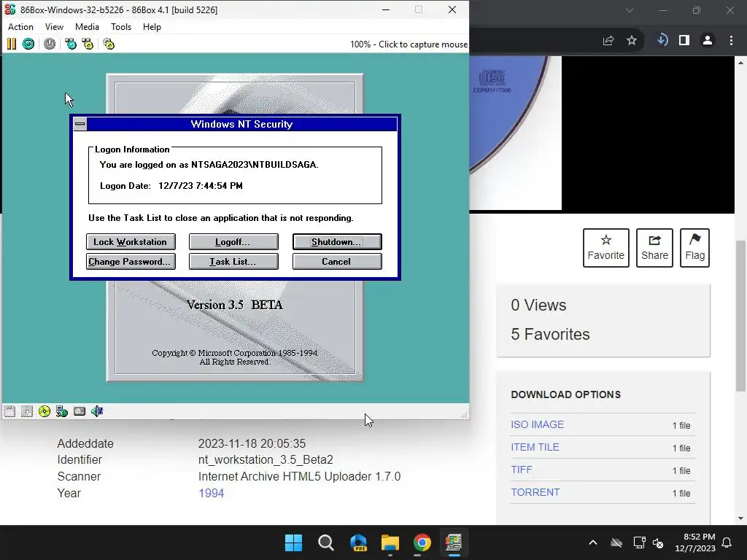Click Lock Workstation button

pos(131,242)
